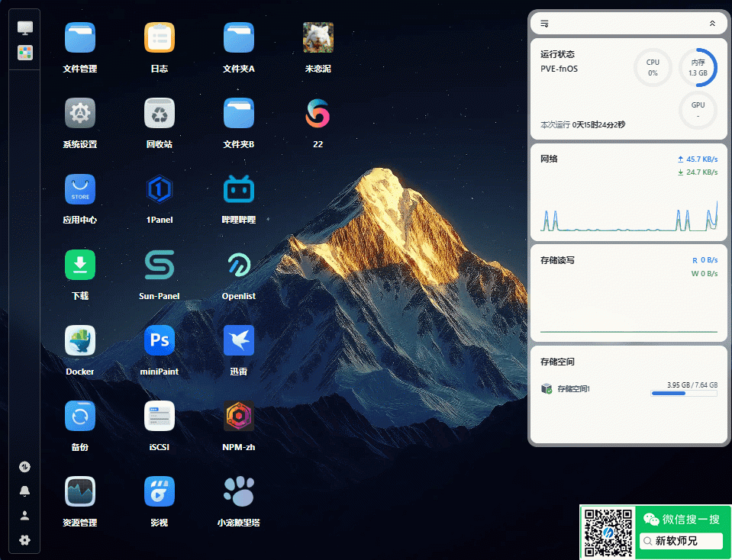Open the 哔哩哔哩 app
Viewport: 732px width, 560px height.
tap(239, 189)
